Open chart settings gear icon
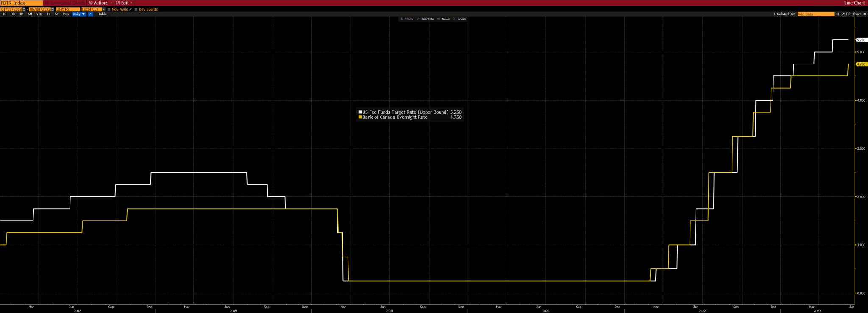Image resolution: width=868 pixels, height=313 pixels. (x=865, y=14)
